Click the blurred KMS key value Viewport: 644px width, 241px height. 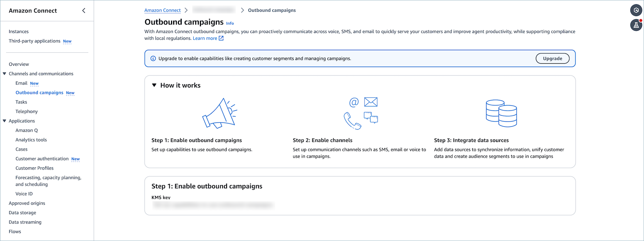tap(213, 205)
